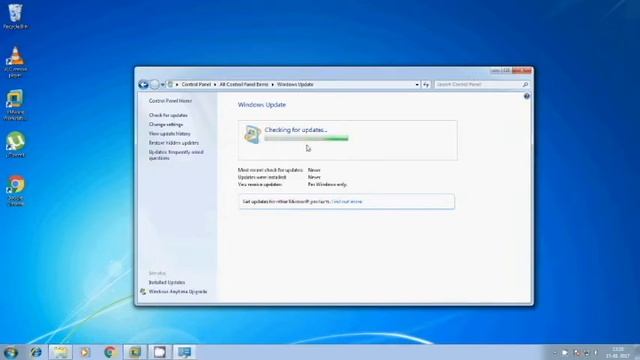Click the Checking for updates progress bar
This screenshot has height=360, width=640.
point(306,139)
